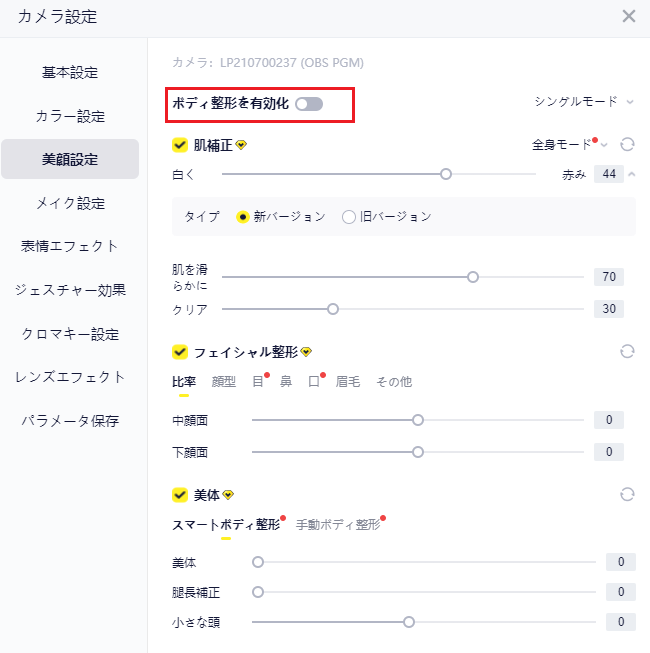Open the 手動ボディ整形 tab

pyautogui.click(x=338, y=524)
